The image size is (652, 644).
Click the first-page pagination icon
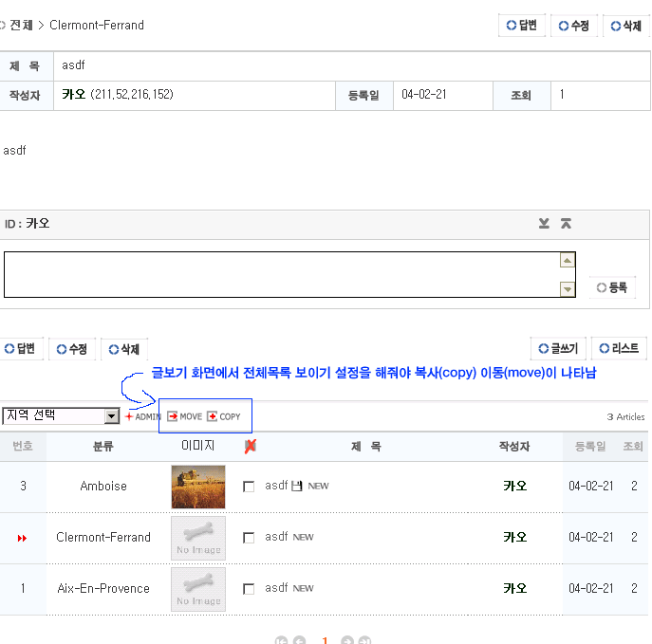[281, 640]
